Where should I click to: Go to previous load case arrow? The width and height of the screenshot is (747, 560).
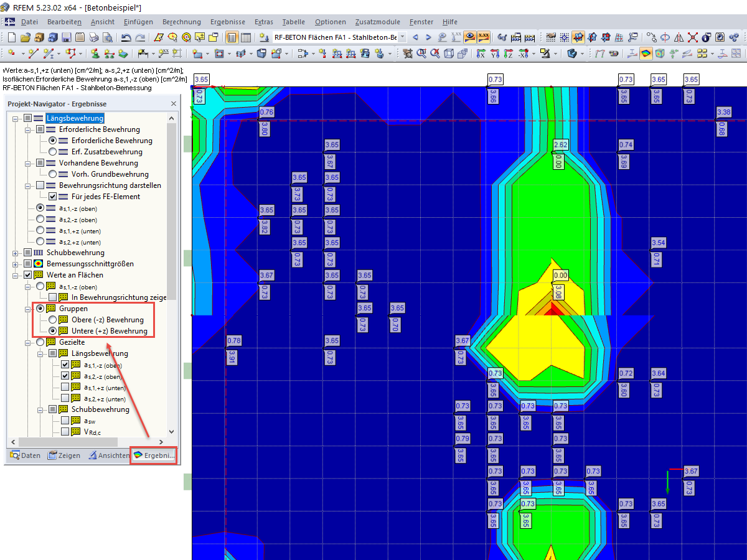click(x=415, y=37)
